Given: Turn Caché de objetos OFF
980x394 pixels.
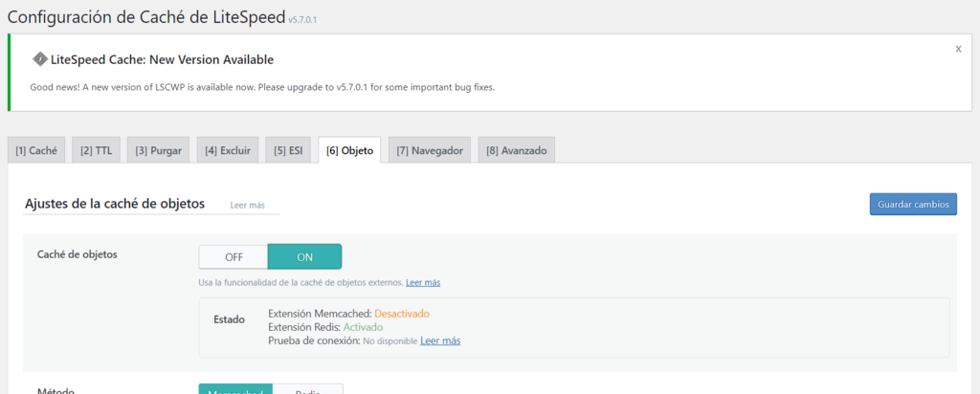Looking at the screenshot, I should click(234, 256).
